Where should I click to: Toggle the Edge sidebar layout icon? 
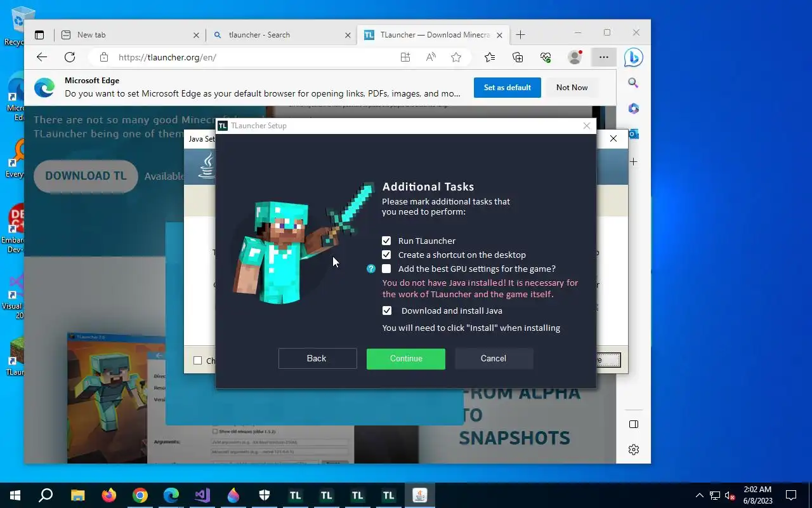pos(633,424)
